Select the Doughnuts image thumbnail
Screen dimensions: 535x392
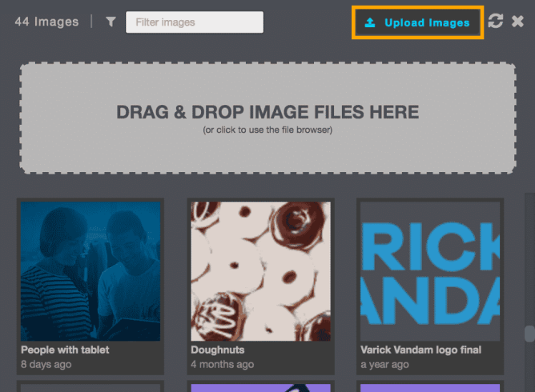[x=260, y=271]
